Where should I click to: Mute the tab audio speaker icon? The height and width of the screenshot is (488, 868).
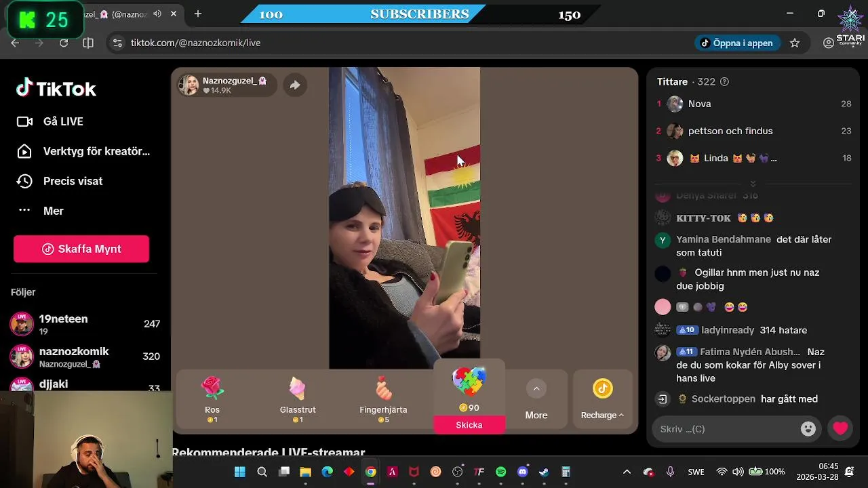157,14
